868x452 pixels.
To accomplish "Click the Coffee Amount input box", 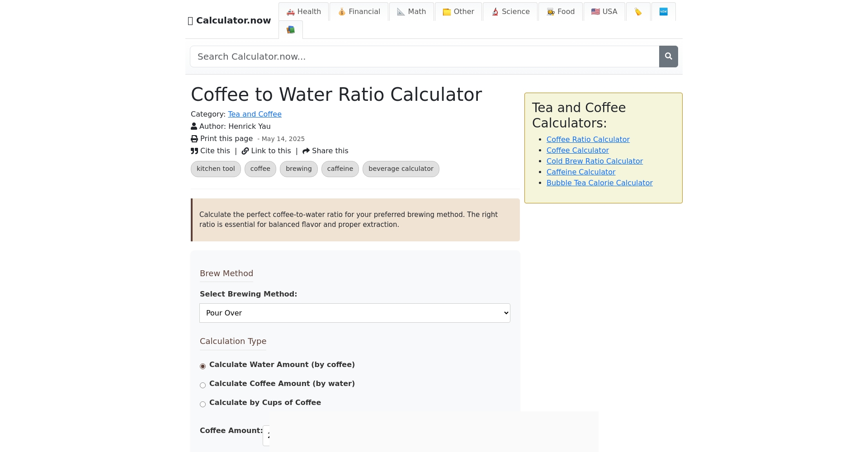I will (x=266, y=435).
